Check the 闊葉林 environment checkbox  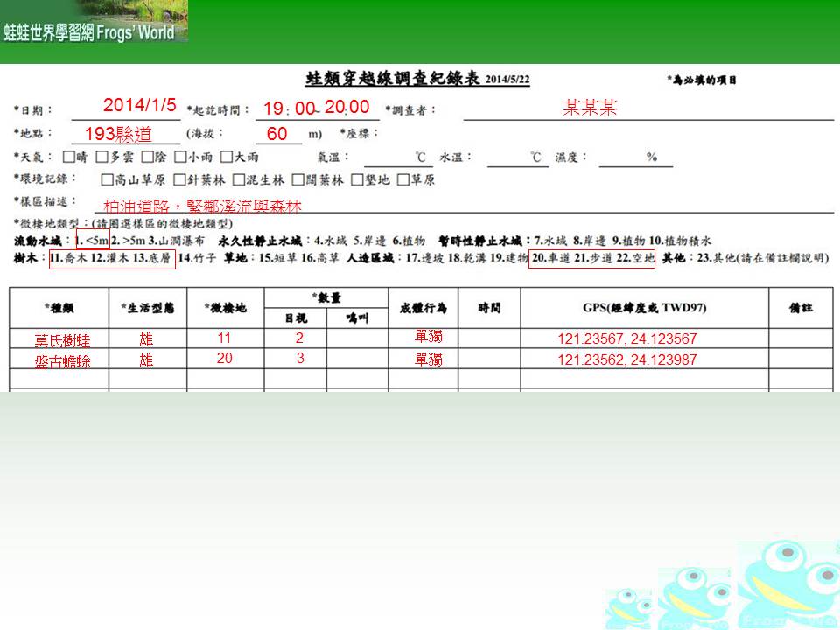298,180
